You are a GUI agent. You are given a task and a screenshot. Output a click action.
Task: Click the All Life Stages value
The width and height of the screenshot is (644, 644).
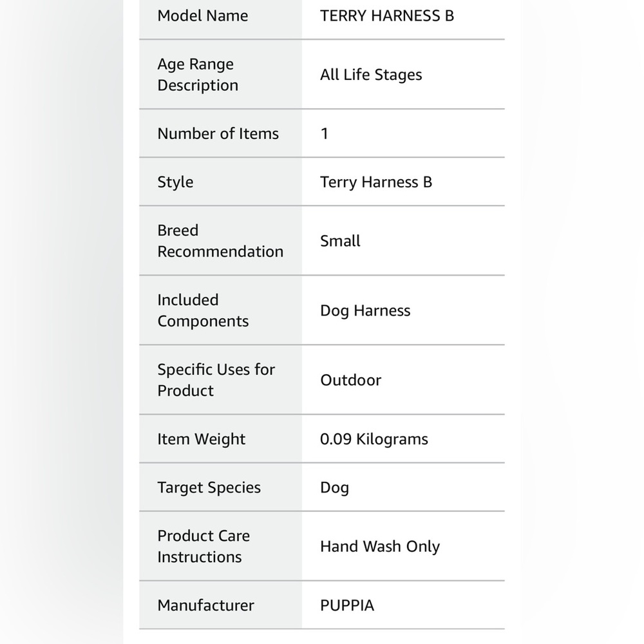[371, 75]
